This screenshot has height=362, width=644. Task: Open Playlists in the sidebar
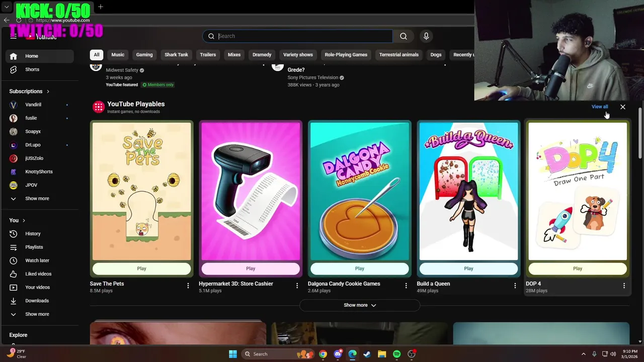pyautogui.click(x=40, y=247)
